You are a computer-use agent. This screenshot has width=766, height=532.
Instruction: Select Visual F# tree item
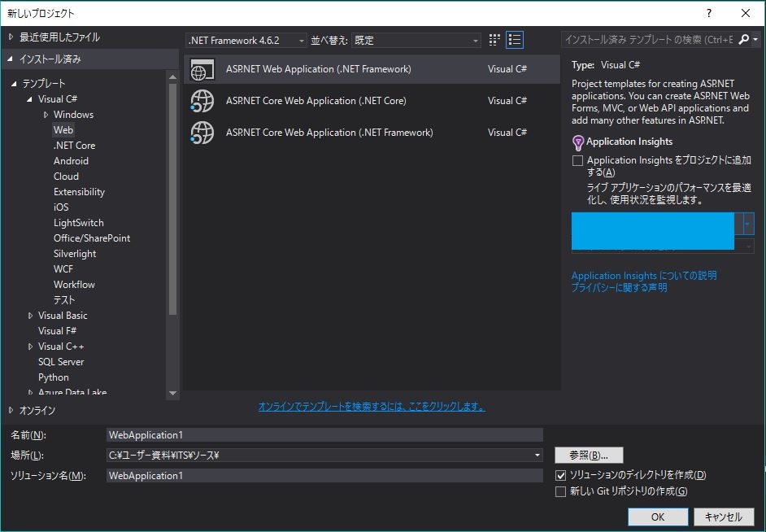[57, 331]
